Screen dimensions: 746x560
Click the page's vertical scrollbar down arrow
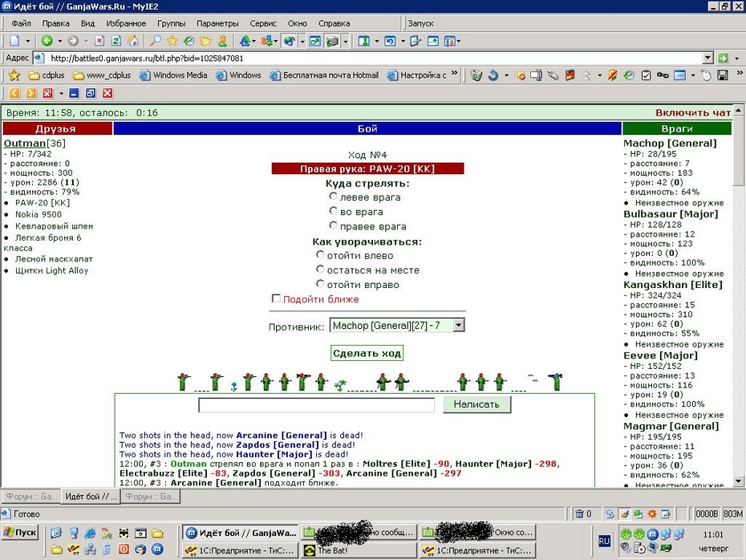point(739,481)
